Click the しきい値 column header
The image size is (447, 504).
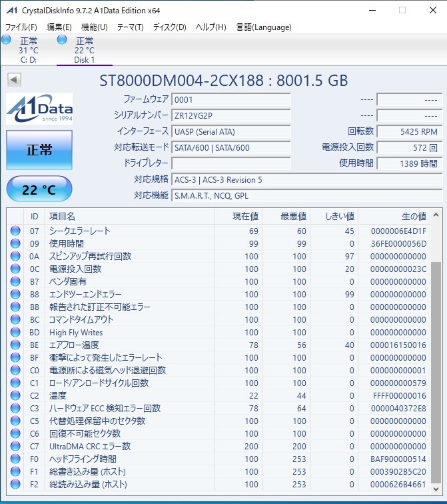tap(334, 216)
